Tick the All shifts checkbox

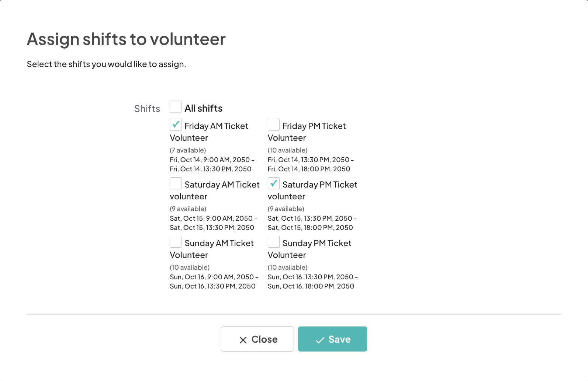176,107
